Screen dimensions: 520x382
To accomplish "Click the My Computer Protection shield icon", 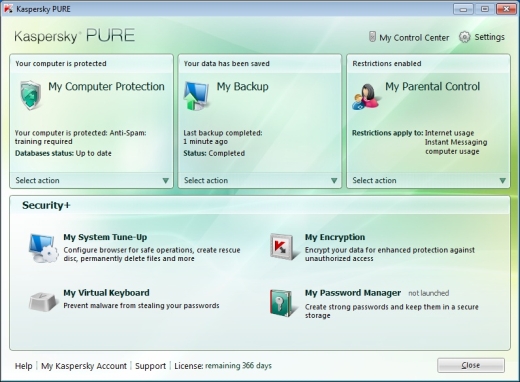I will [31, 95].
